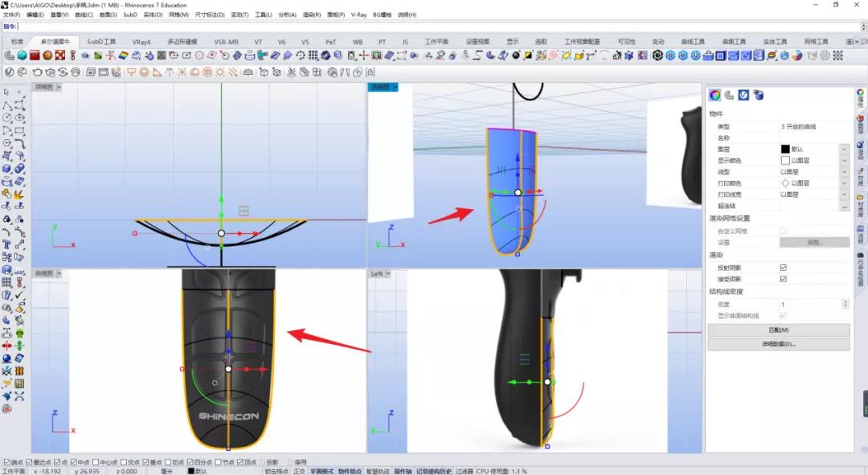
Task: Toggle 操作轴 in status bar
Action: [403, 471]
